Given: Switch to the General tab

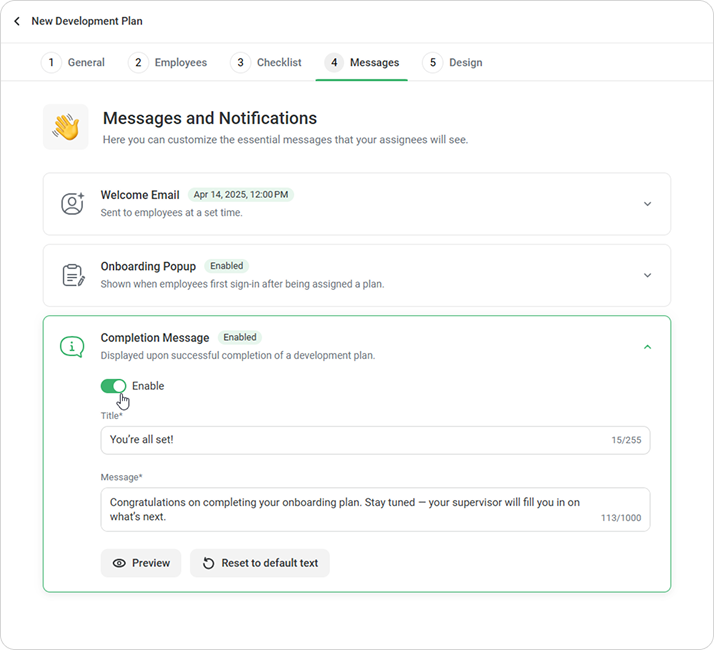Looking at the screenshot, I should (x=73, y=62).
